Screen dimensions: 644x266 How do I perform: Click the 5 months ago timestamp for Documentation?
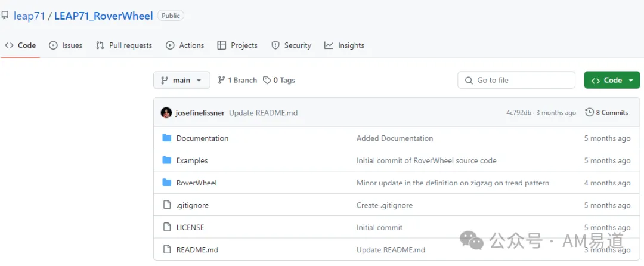pos(607,138)
